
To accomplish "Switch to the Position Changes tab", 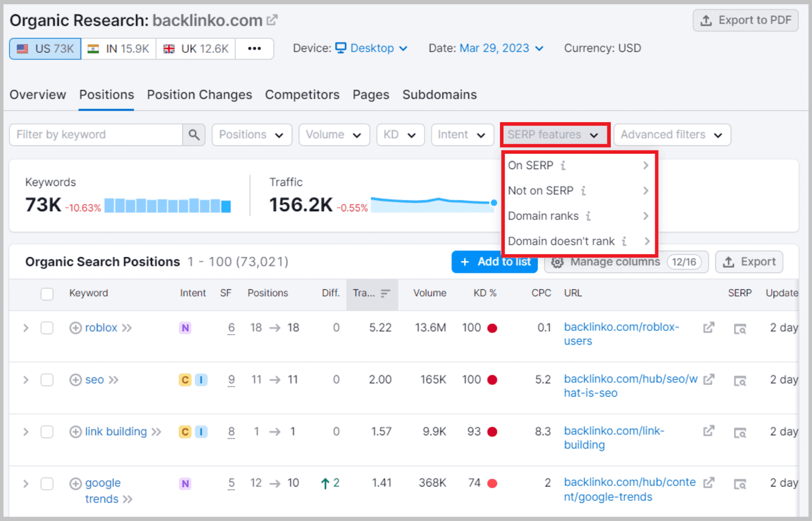I will (x=199, y=95).
